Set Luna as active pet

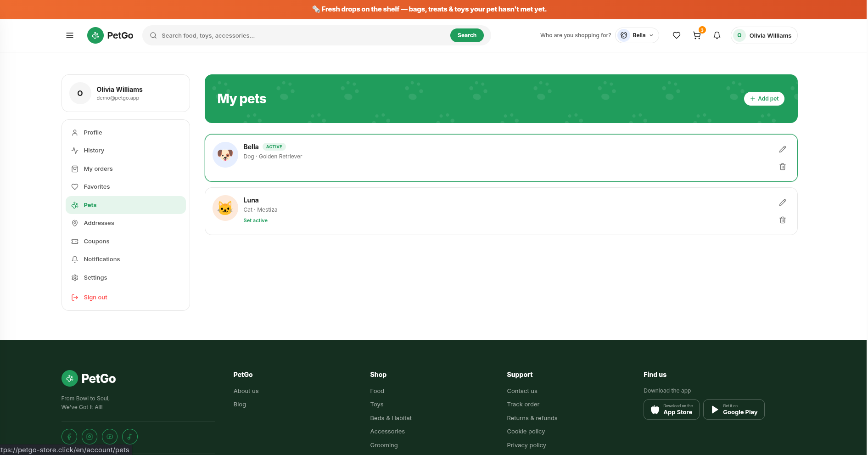(x=255, y=220)
